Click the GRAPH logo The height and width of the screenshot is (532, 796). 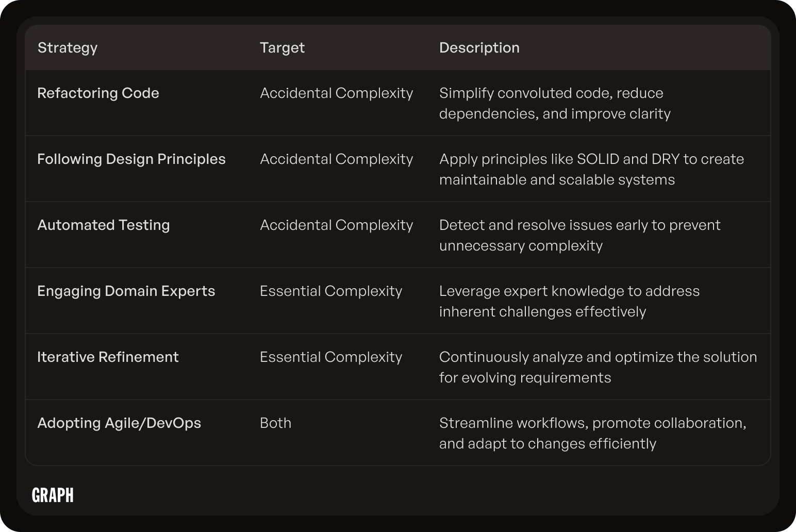53,495
